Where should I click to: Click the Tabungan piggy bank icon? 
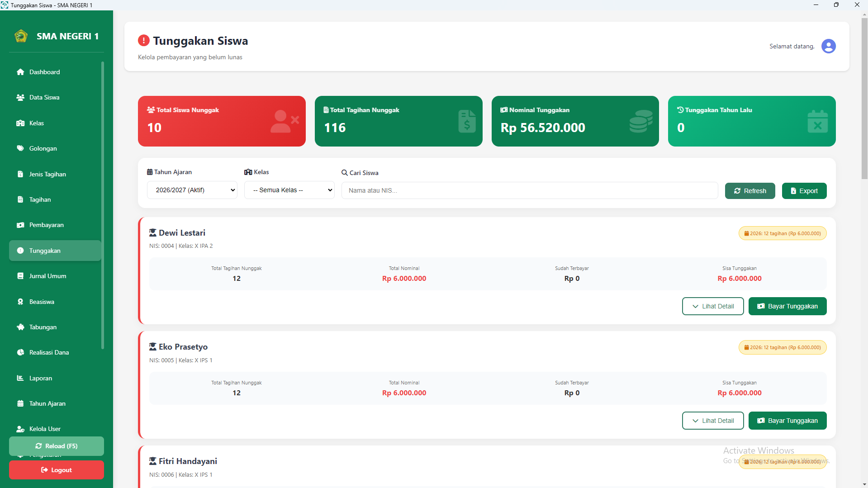pyautogui.click(x=20, y=327)
